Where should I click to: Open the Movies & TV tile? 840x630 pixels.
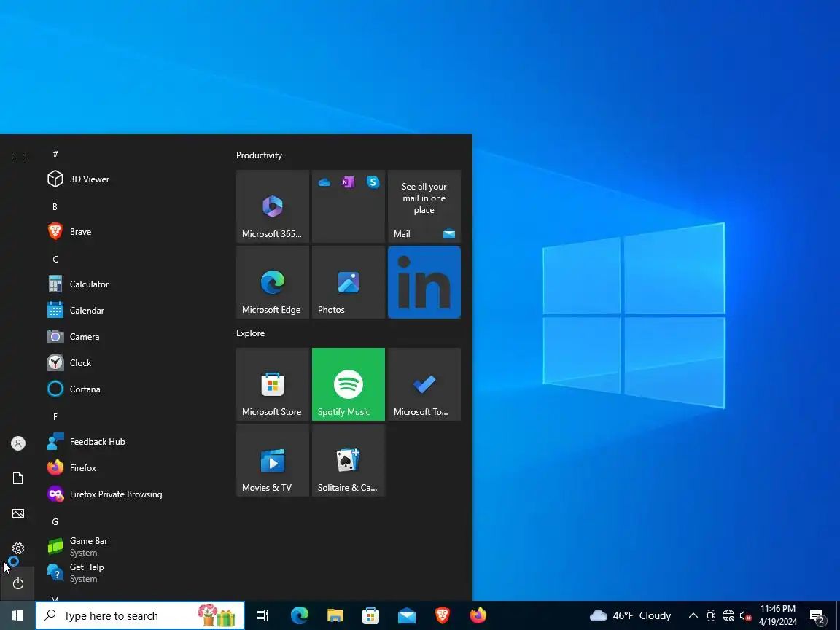[x=273, y=460]
